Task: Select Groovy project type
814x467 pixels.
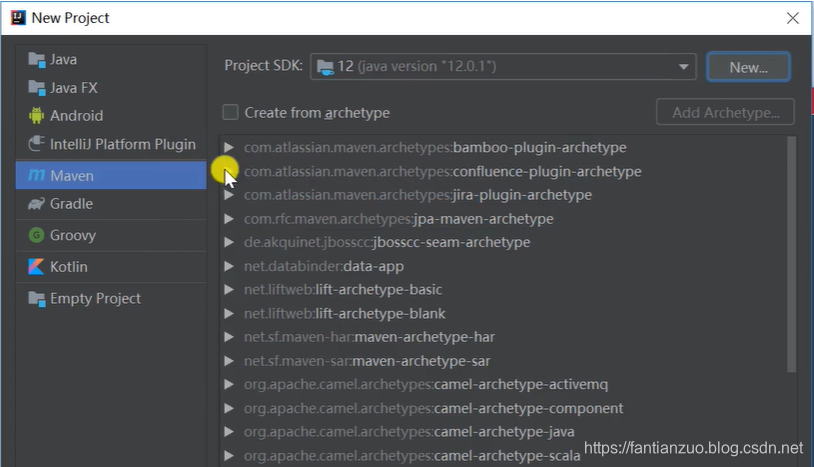Action: click(x=111, y=235)
